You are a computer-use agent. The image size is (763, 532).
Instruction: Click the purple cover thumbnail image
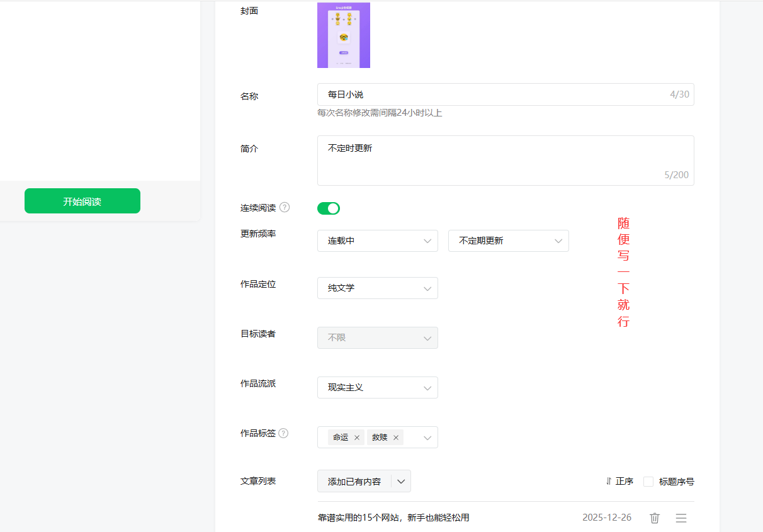tap(344, 35)
